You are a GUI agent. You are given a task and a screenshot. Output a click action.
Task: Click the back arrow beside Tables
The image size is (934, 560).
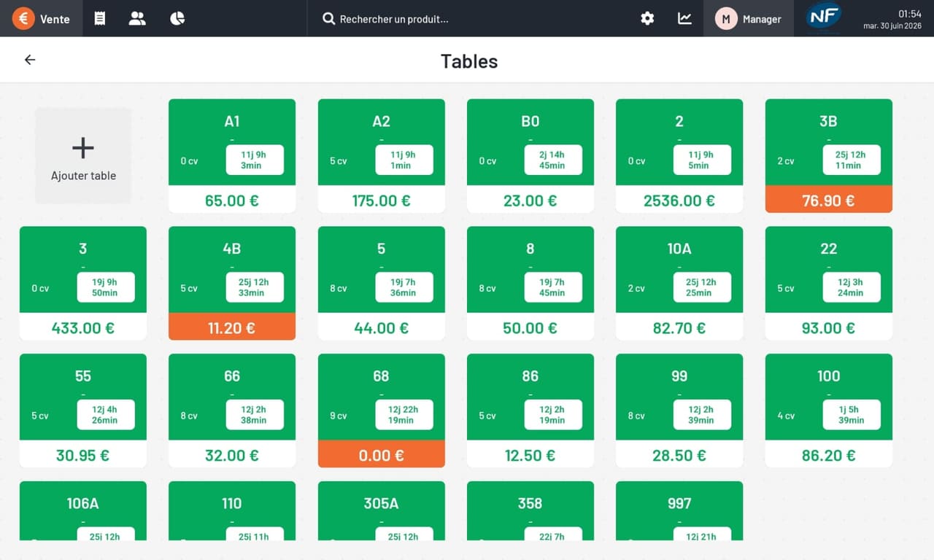(30, 60)
